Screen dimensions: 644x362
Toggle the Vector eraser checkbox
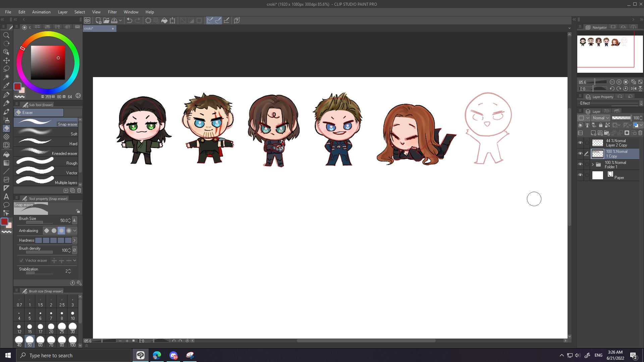(x=21, y=260)
